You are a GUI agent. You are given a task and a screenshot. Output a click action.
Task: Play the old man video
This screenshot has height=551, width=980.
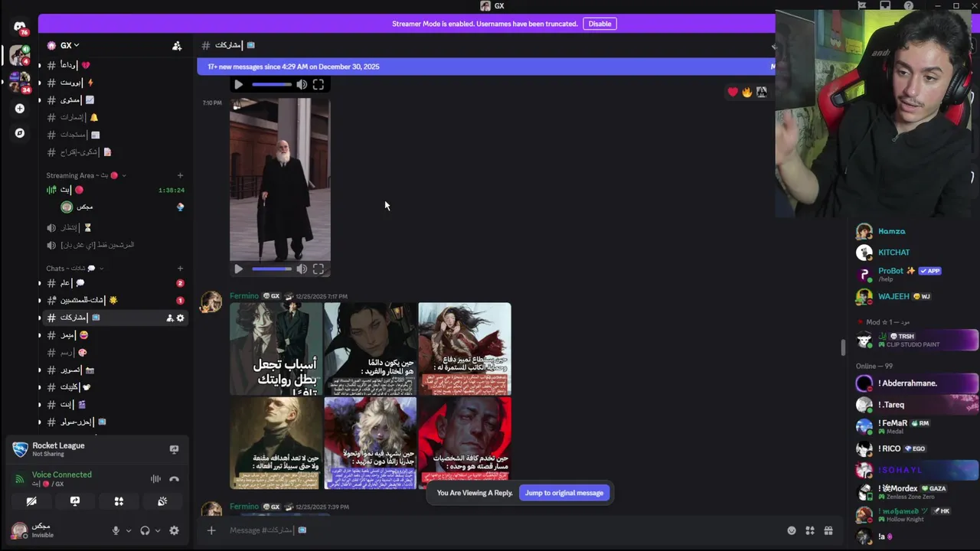pos(238,269)
